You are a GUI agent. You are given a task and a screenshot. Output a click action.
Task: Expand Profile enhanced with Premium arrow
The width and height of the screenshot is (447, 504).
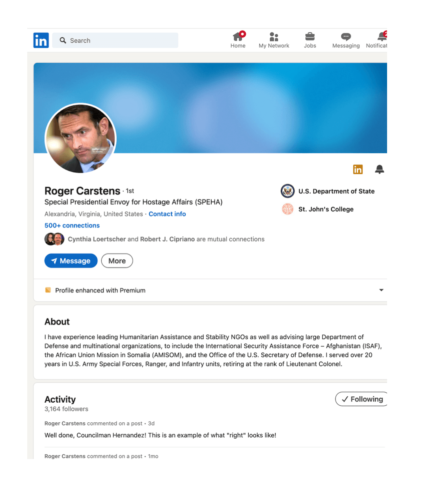(x=381, y=290)
